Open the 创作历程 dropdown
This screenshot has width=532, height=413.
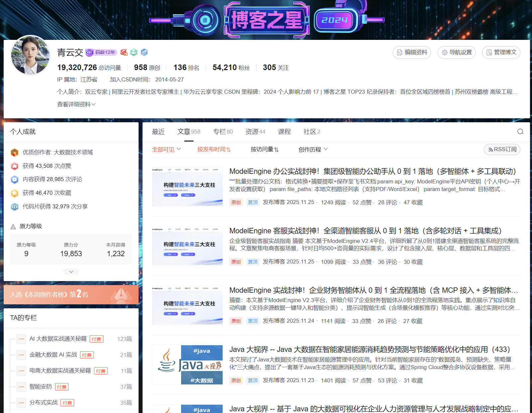tap(313, 150)
